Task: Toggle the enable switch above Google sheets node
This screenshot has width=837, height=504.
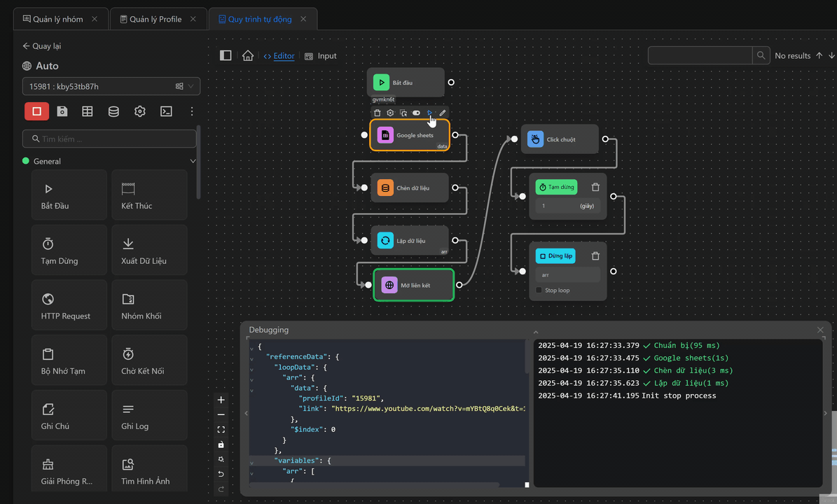Action: [416, 113]
